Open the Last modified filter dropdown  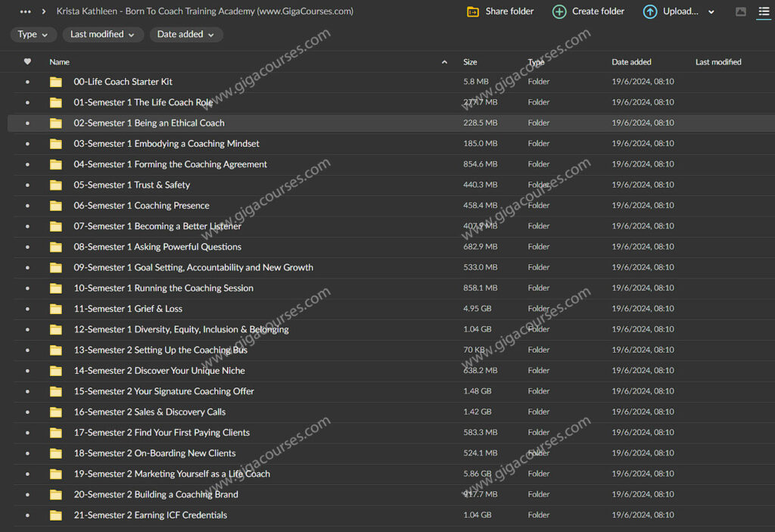coord(102,34)
